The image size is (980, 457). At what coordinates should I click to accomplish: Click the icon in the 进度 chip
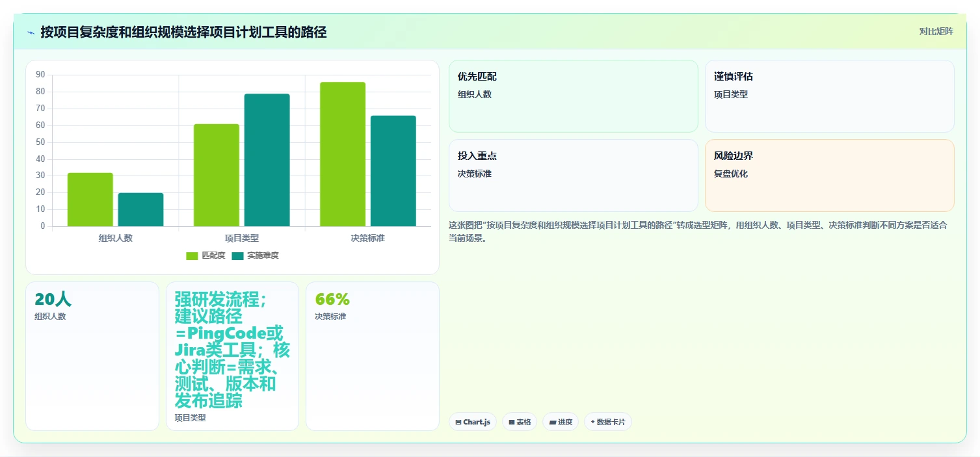coord(553,423)
